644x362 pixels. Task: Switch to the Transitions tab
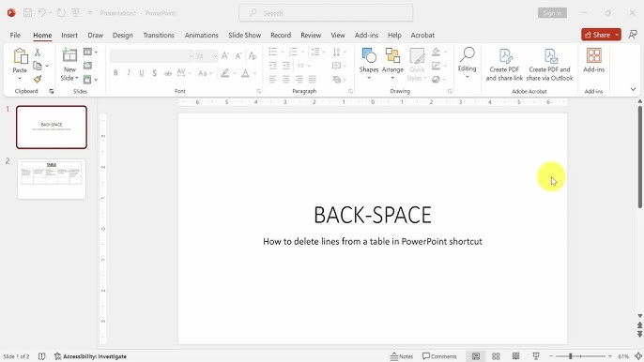(159, 36)
